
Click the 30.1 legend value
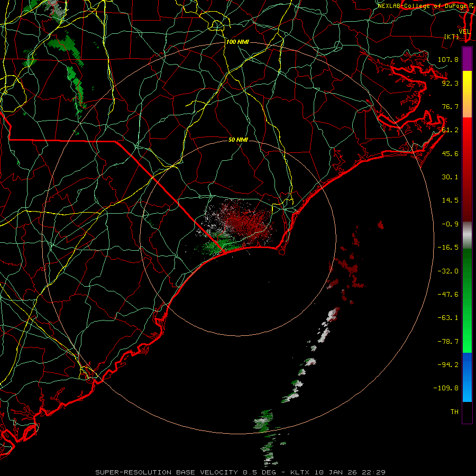[x=450, y=177]
